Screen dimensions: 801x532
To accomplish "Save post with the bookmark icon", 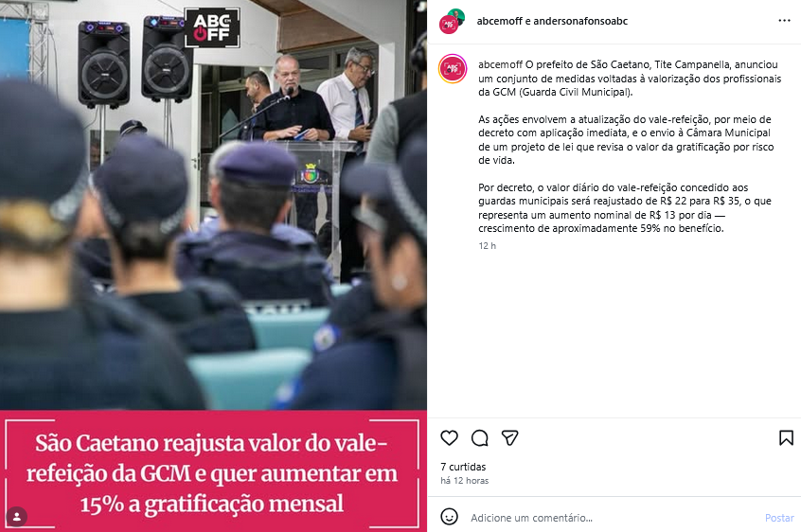I will pyautogui.click(x=786, y=437).
